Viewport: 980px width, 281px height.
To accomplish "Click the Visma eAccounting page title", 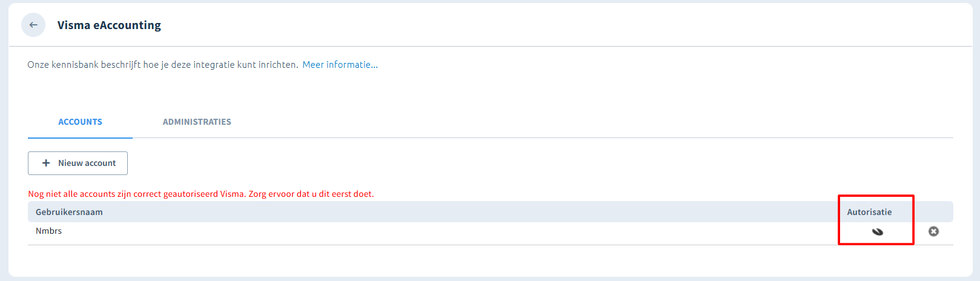I will tap(109, 25).
